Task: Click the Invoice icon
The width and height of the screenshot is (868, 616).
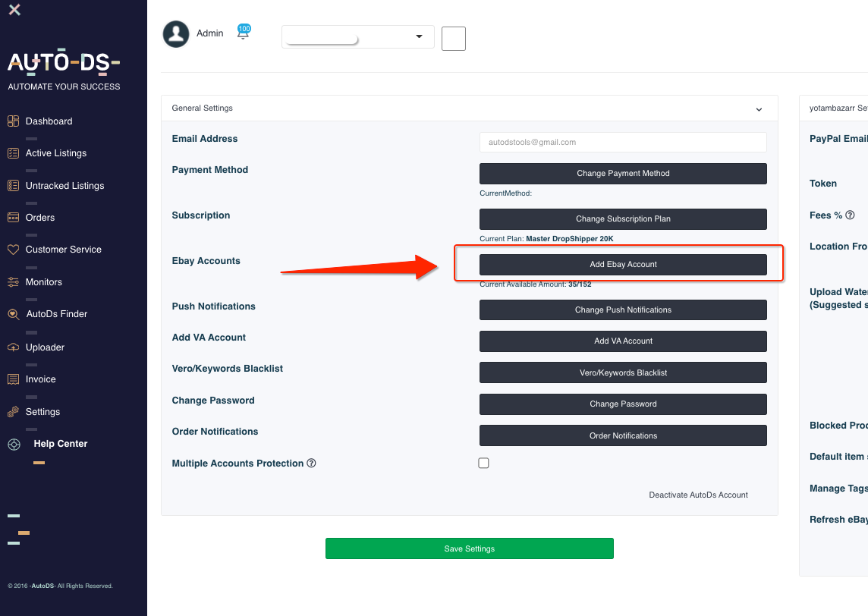Action: (x=14, y=379)
